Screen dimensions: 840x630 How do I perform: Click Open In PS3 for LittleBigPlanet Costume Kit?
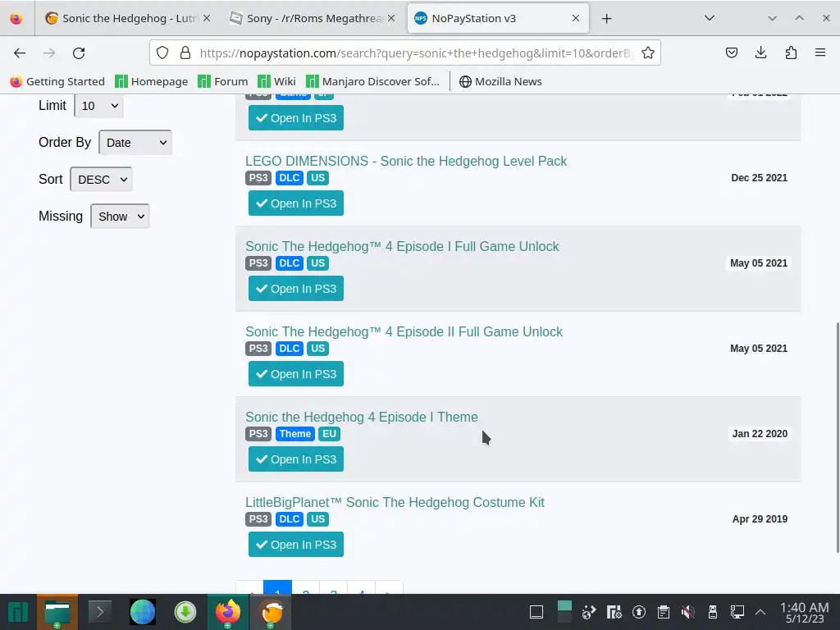(x=295, y=545)
